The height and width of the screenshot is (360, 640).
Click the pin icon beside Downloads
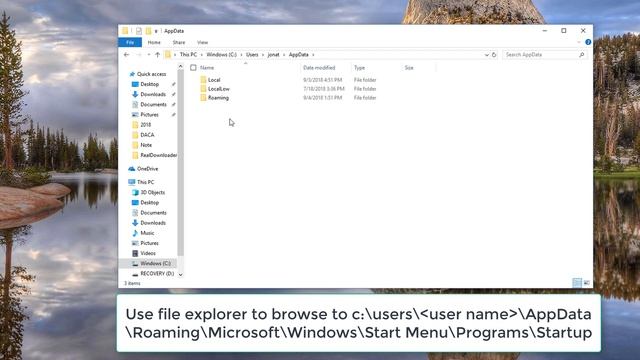point(173,95)
